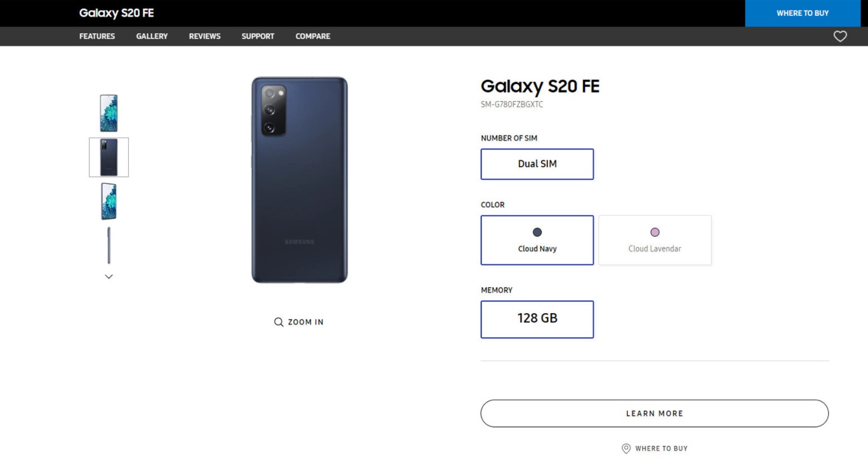The image size is (868, 465).
Task: Select the front view phone thumbnail
Action: pyautogui.click(x=109, y=113)
